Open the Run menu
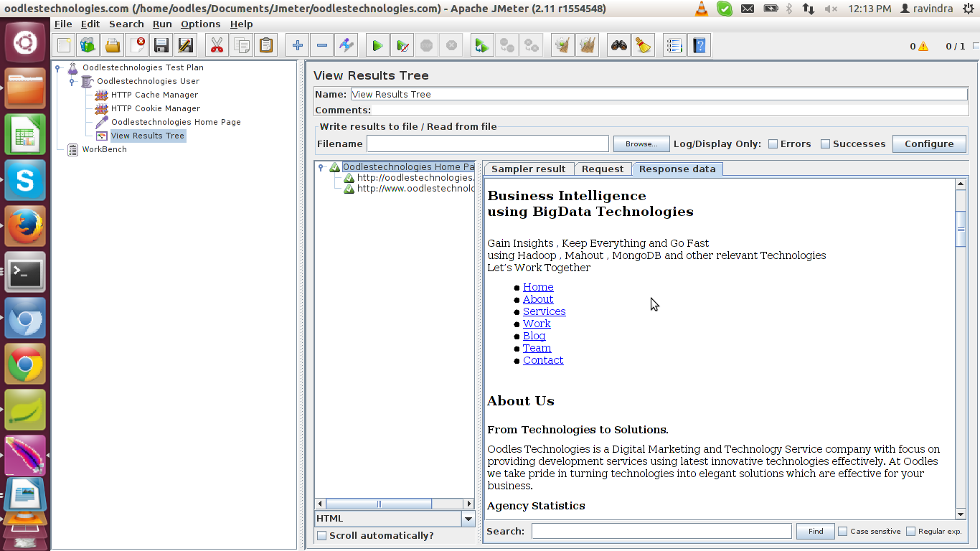The height and width of the screenshot is (551, 980). pyautogui.click(x=162, y=24)
